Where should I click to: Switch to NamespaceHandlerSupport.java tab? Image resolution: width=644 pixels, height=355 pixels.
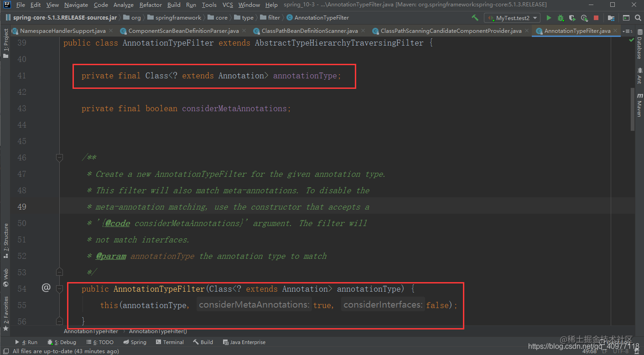[63, 31]
